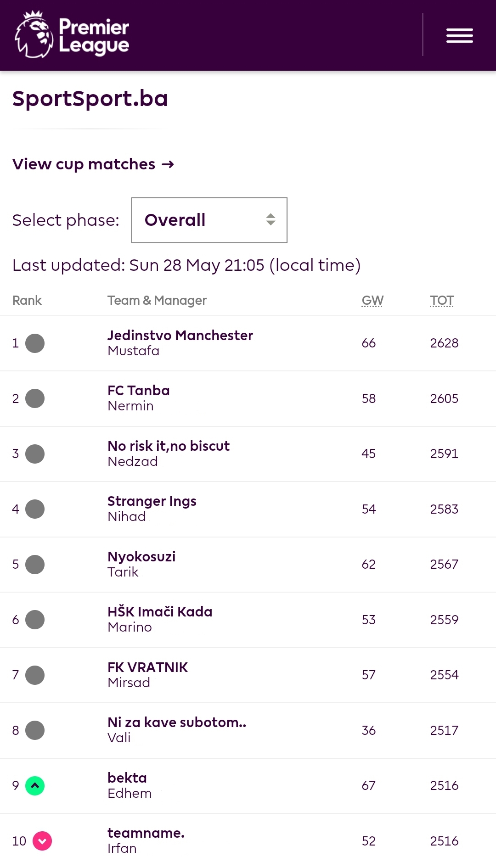Click the arrow after View cup matches
Screen dimensions: 496x868
168,164
